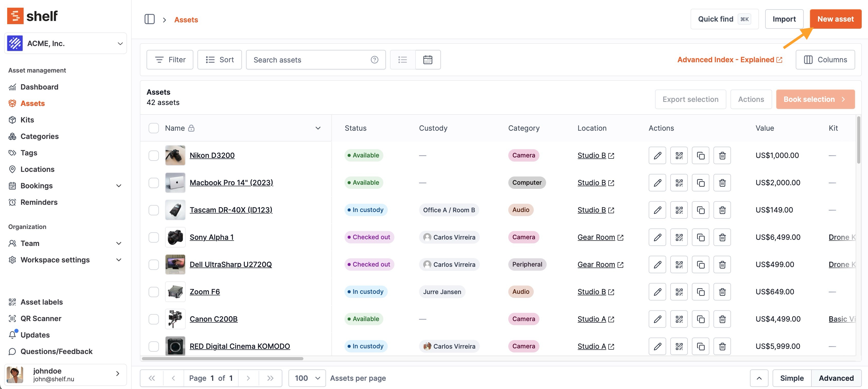Screen dimensions: 868x389
Task: Switch to Simple index mode
Action: 792,378
